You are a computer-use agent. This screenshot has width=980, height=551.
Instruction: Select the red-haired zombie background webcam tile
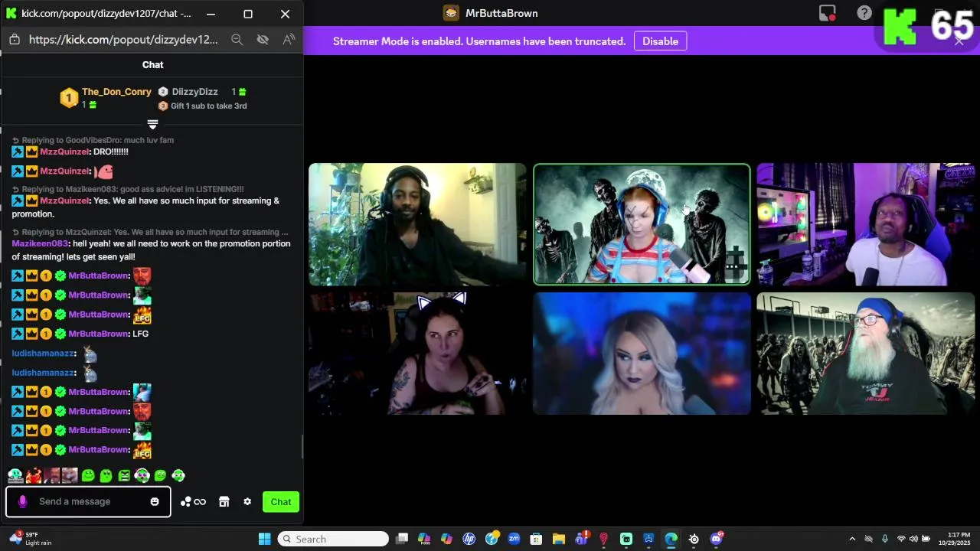pos(642,224)
